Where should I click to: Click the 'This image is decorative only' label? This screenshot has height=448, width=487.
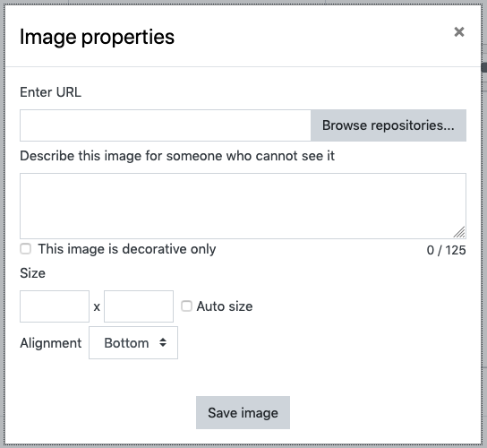pyautogui.click(x=127, y=249)
